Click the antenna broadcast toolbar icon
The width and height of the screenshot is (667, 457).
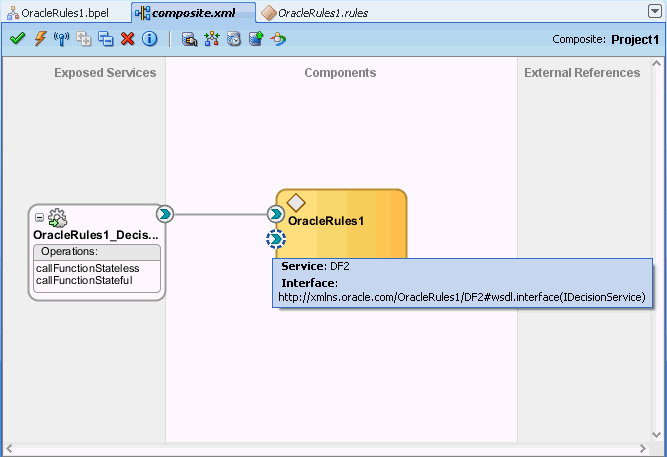62,39
